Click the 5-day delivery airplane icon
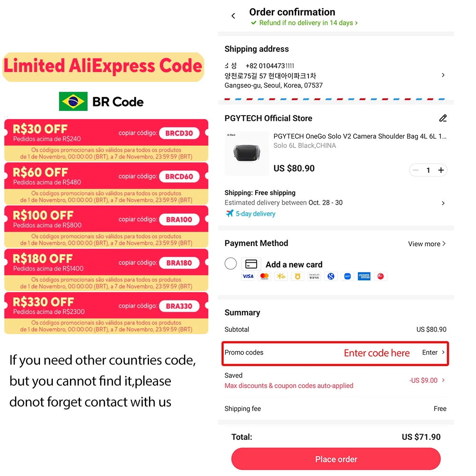 pyautogui.click(x=230, y=214)
